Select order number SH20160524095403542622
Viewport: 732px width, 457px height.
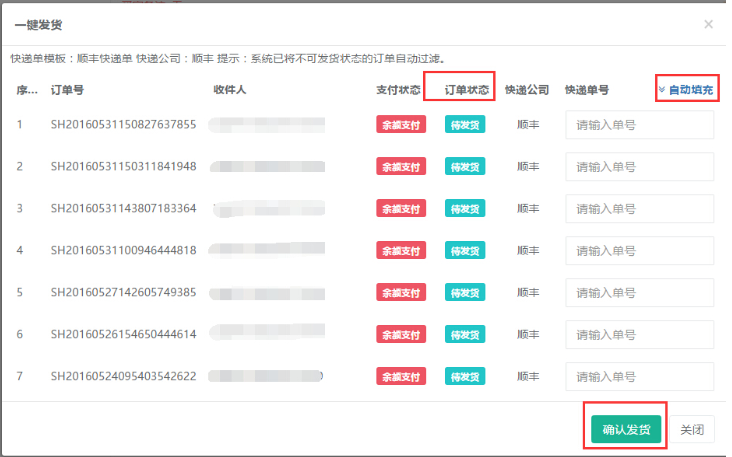click(x=123, y=377)
